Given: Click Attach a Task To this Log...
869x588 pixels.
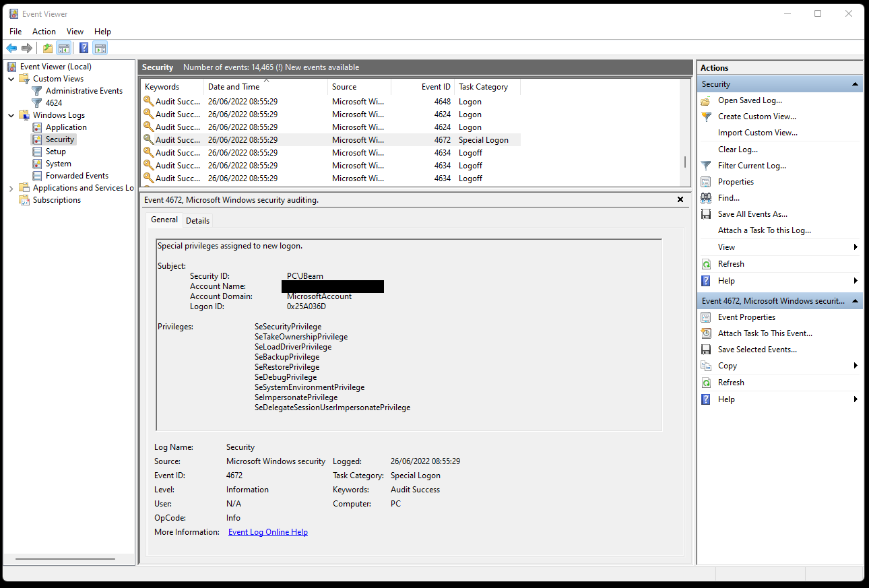Looking at the screenshot, I should point(765,230).
